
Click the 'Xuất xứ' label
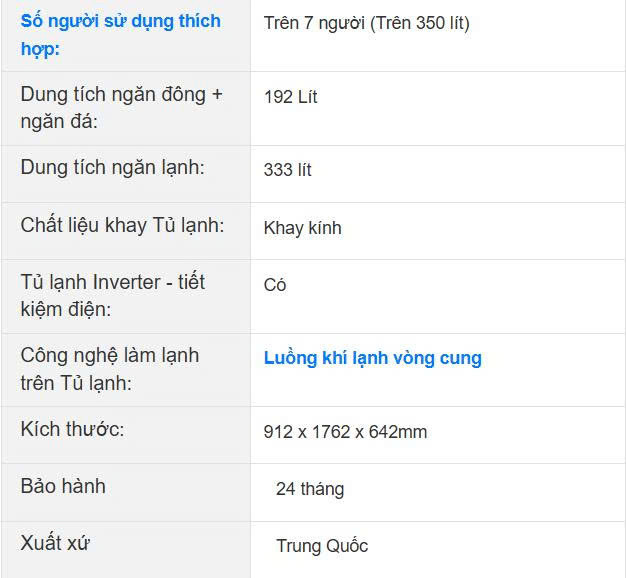pyautogui.click(x=56, y=543)
